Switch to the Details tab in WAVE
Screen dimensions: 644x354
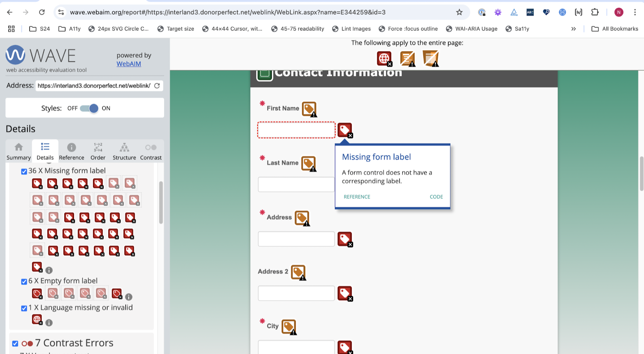[x=45, y=151]
